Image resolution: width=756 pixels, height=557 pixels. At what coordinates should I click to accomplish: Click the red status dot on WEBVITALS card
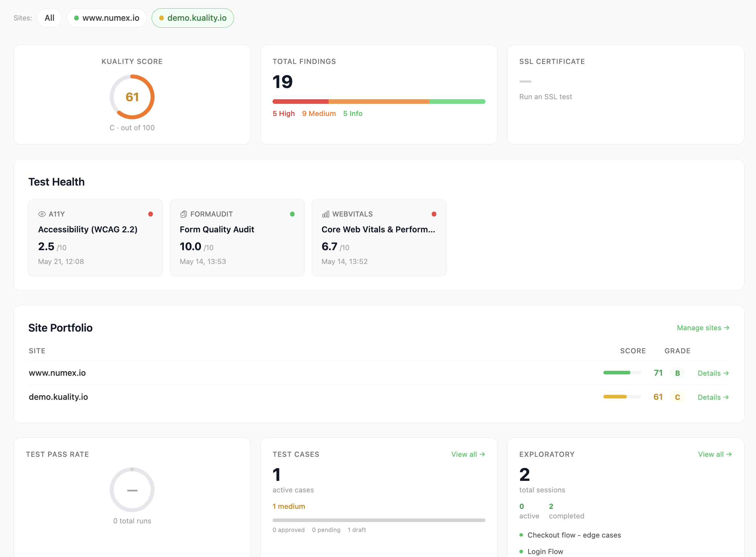coord(434,214)
